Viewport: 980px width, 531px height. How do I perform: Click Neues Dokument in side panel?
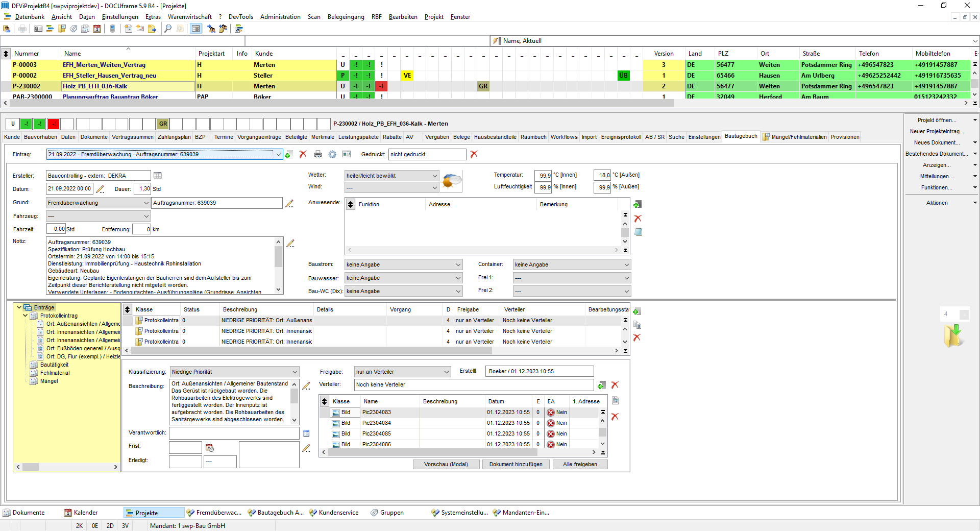click(937, 142)
